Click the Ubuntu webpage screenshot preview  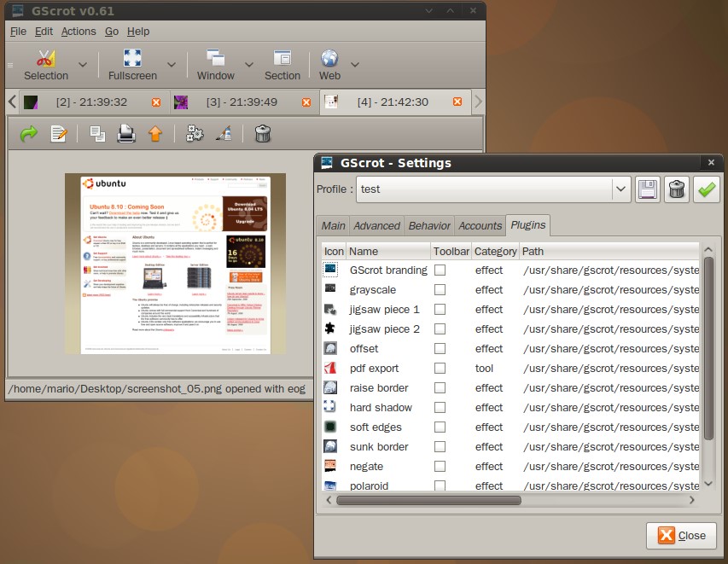point(175,264)
